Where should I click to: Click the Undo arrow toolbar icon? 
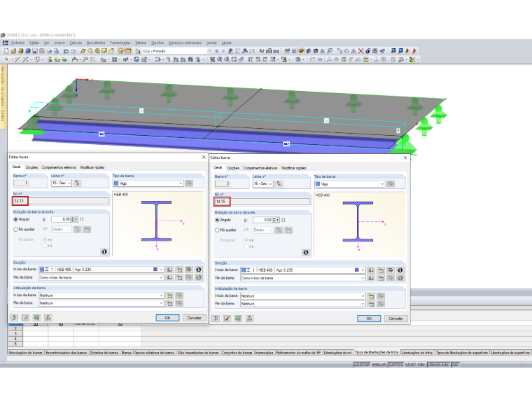pyautogui.click(x=66, y=51)
